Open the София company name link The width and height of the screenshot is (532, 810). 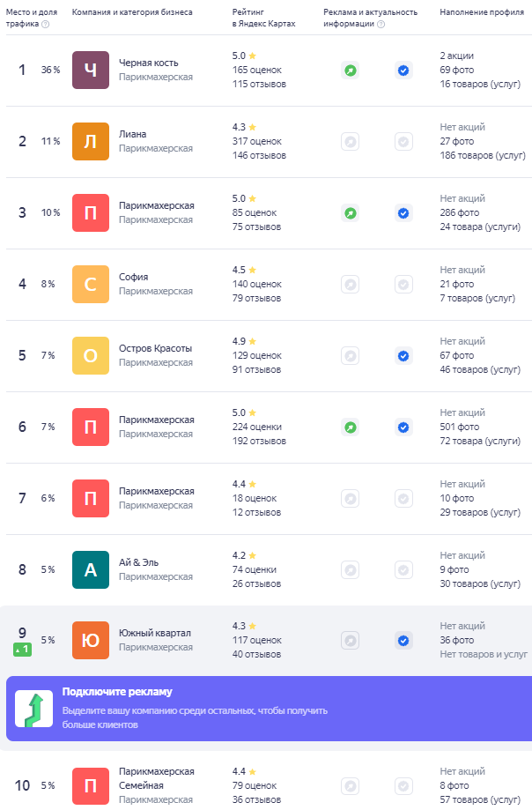[x=134, y=277]
